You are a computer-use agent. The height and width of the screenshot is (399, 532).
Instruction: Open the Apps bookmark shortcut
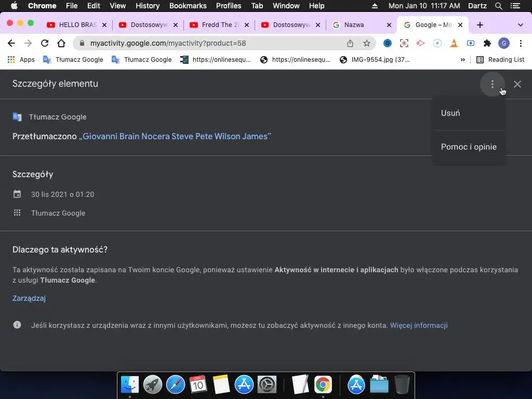point(21,60)
